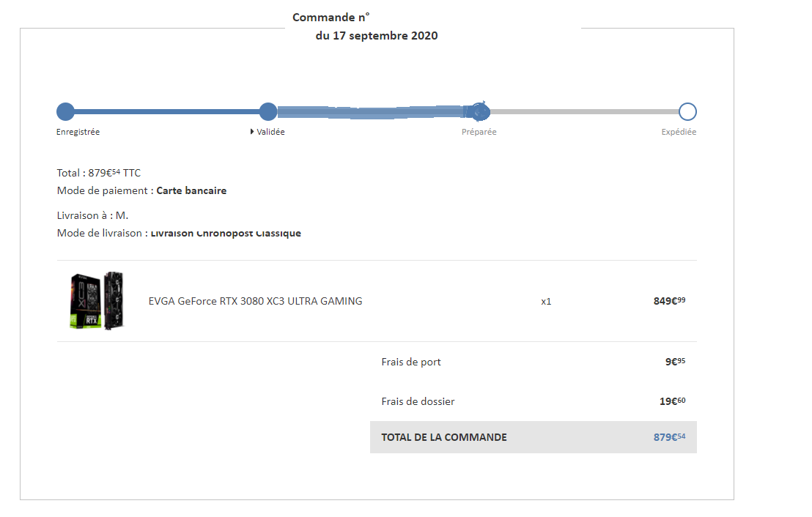812x517 pixels.
Task: Click the TOTAL DE LA COMMANDE label
Action: click(444, 437)
